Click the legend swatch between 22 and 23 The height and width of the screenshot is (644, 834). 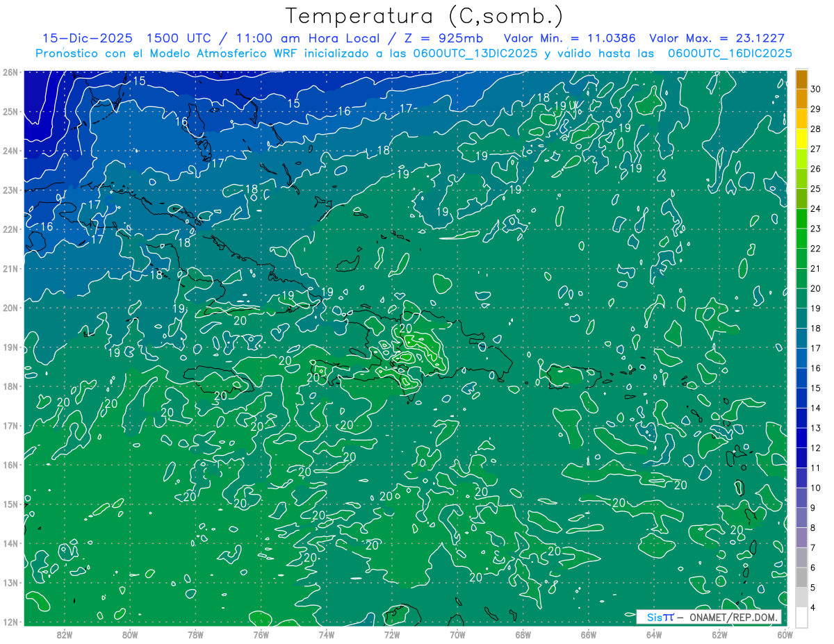pos(801,239)
